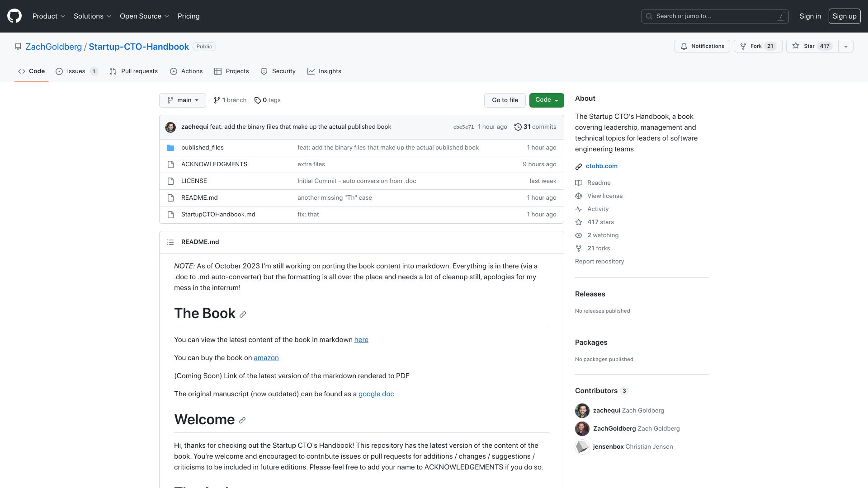Open the amazon link in README
Image resolution: width=868 pixels, height=488 pixels.
(266, 358)
